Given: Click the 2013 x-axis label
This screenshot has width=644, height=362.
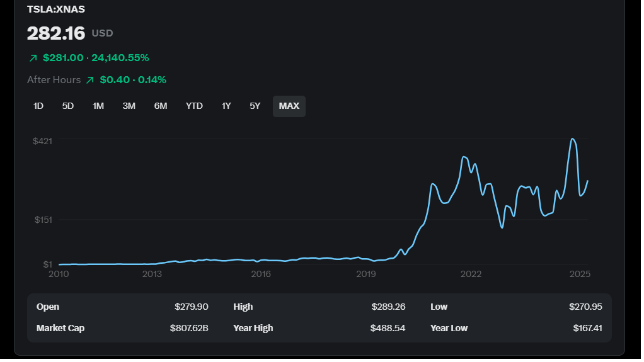Looking at the screenshot, I should (152, 275).
